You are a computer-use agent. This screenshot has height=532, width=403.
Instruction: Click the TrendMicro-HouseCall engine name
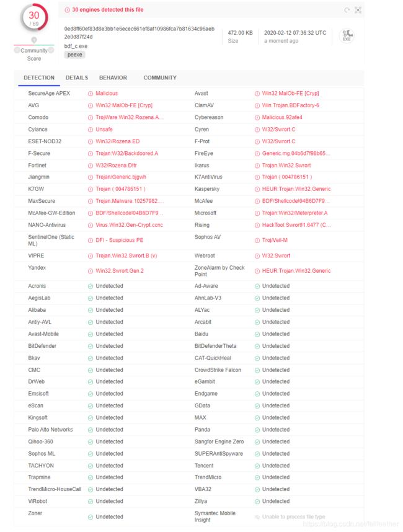55,489
